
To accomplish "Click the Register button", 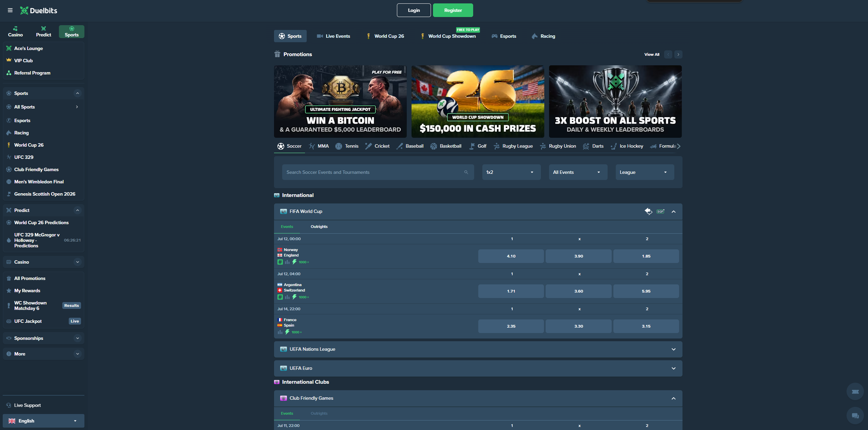I will point(453,10).
